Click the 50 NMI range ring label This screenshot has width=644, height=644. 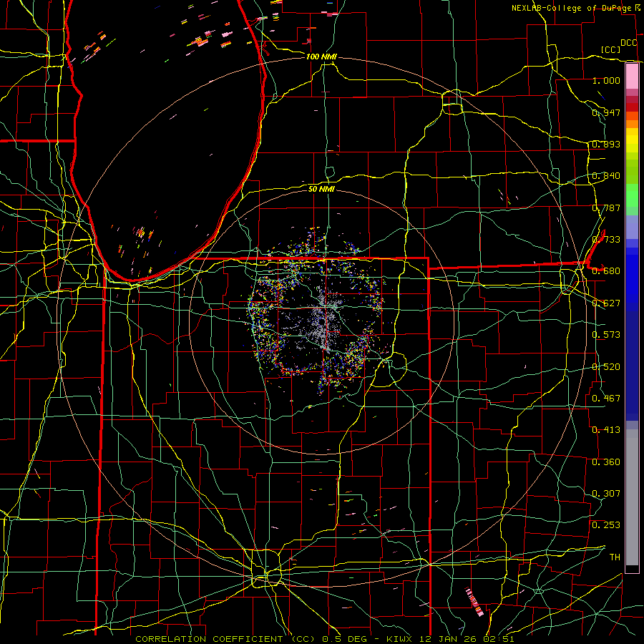point(321,189)
